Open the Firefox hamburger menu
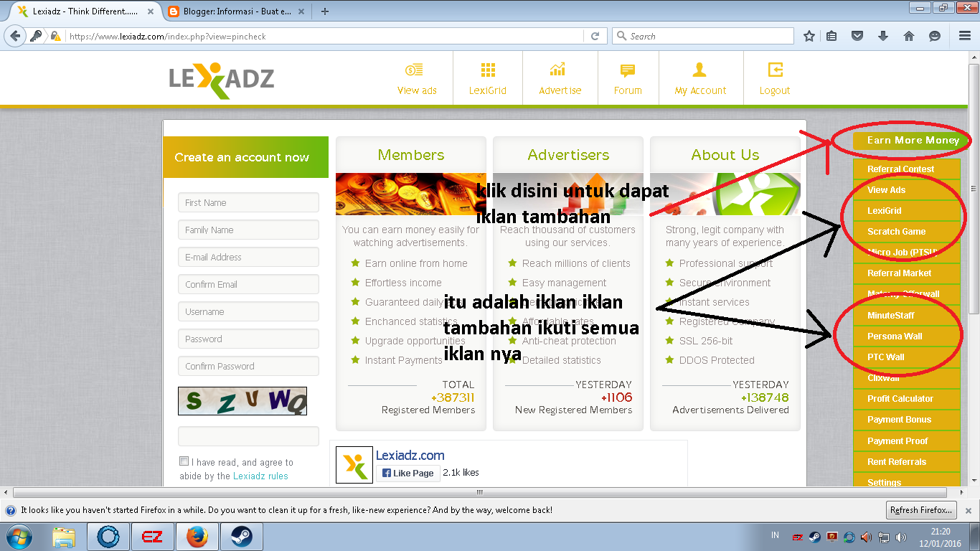The image size is (980, 551). click(965, 36)
